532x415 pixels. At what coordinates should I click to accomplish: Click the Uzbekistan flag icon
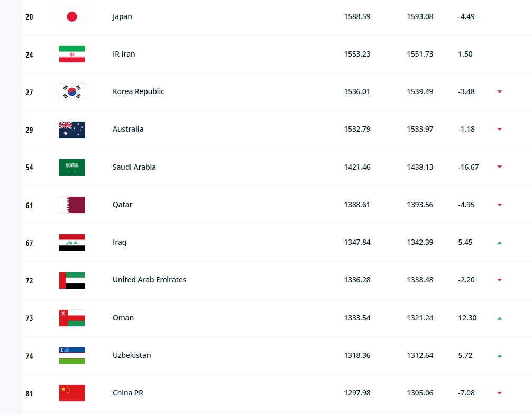point(72,355)
